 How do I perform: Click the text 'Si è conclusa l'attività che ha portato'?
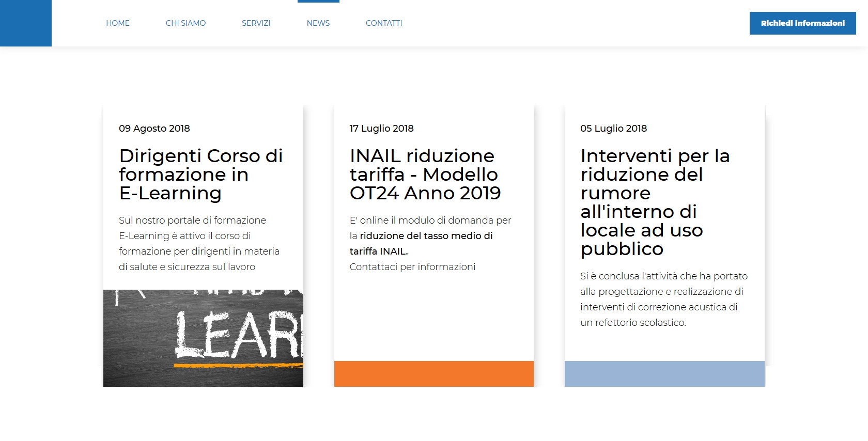pos(664,276)
